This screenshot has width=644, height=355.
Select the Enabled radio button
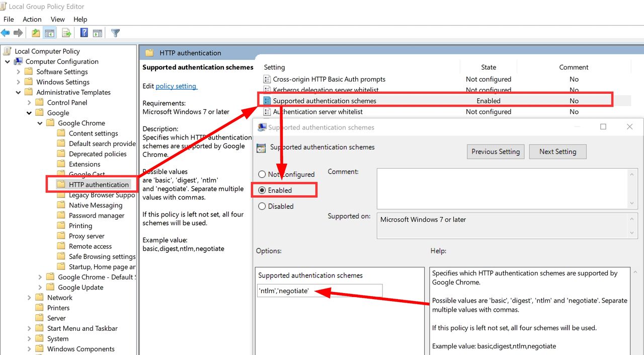click(x=262, y=190)
